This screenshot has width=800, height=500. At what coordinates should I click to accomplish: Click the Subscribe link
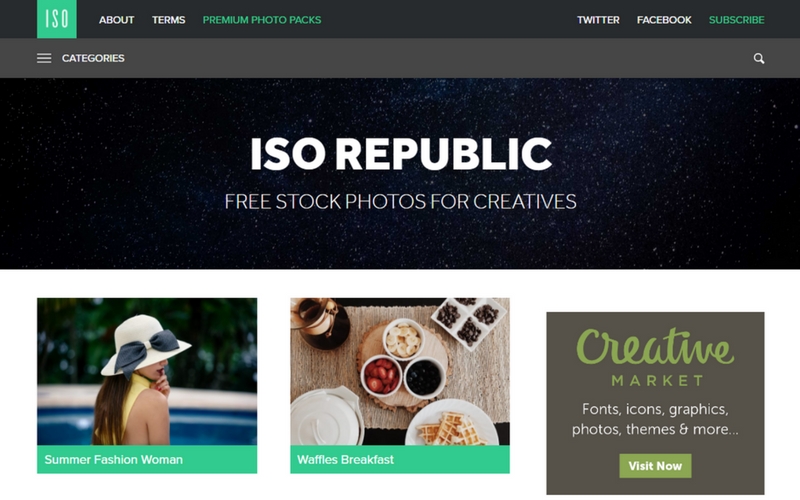tap(736, 20)
